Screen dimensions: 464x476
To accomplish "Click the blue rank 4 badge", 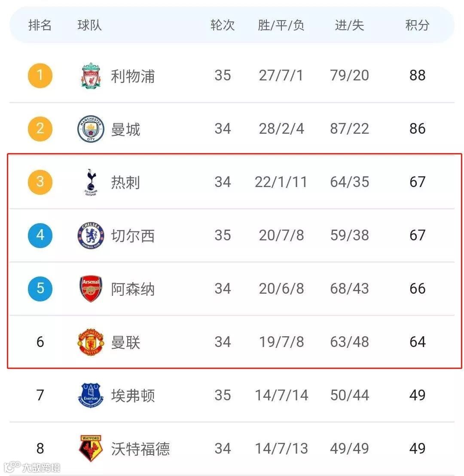I will [x=40, y=236].
